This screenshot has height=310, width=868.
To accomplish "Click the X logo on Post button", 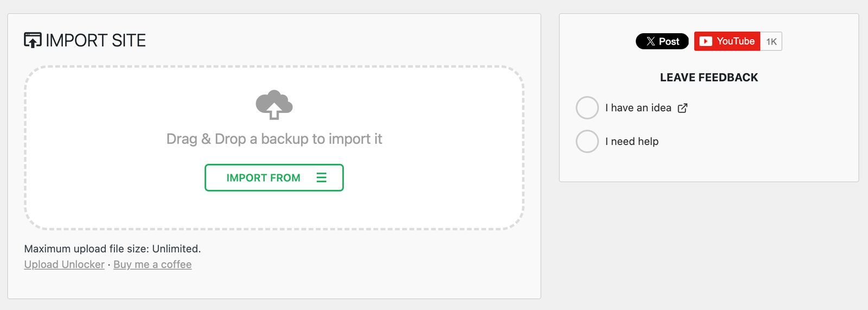I will point(650,41).
